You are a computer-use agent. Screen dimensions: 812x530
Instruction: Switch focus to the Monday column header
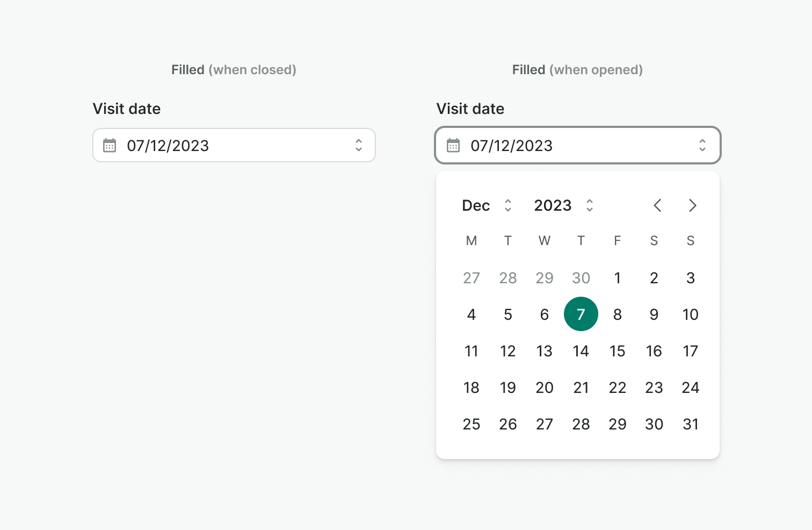[471, 240]
